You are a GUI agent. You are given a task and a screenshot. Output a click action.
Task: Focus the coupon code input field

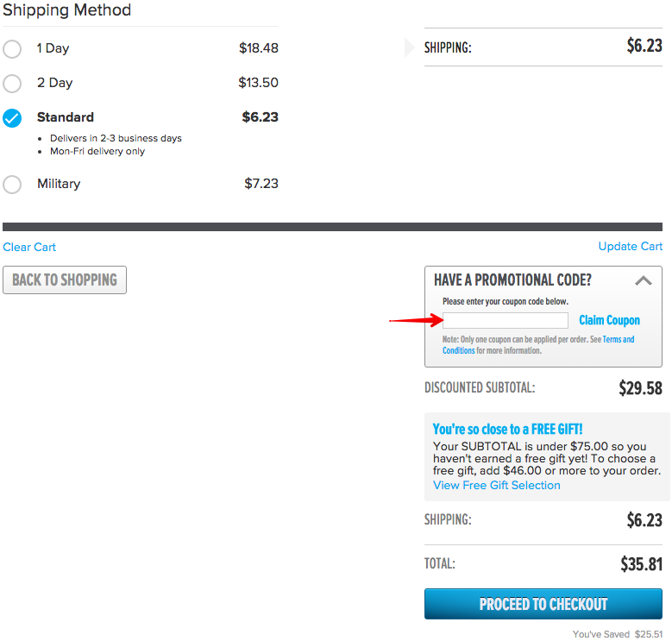click(505, 321)
